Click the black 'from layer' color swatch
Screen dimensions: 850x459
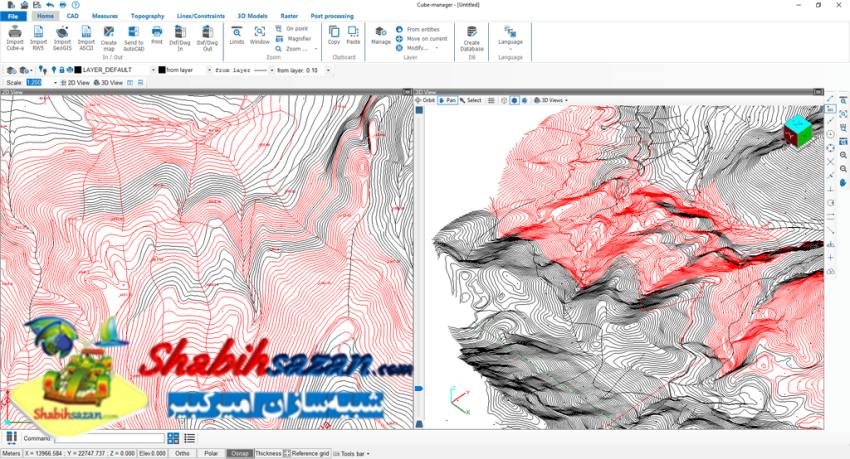(x=161, y=70)
